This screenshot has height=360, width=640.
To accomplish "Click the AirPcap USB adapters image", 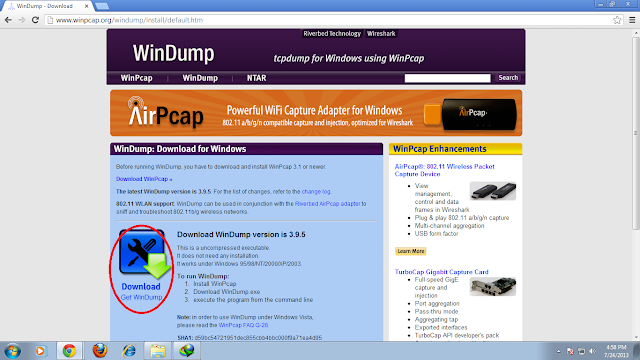I will 493,191.
